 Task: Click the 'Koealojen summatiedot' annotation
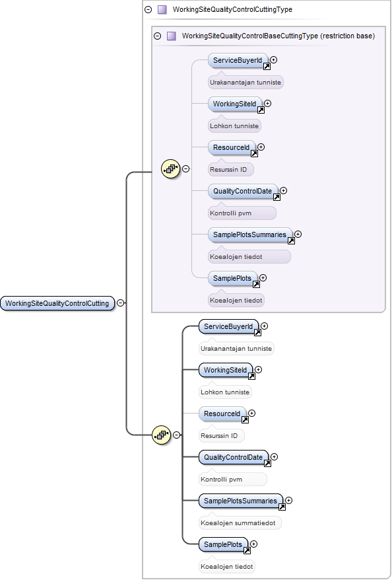[x=240, y=523]
